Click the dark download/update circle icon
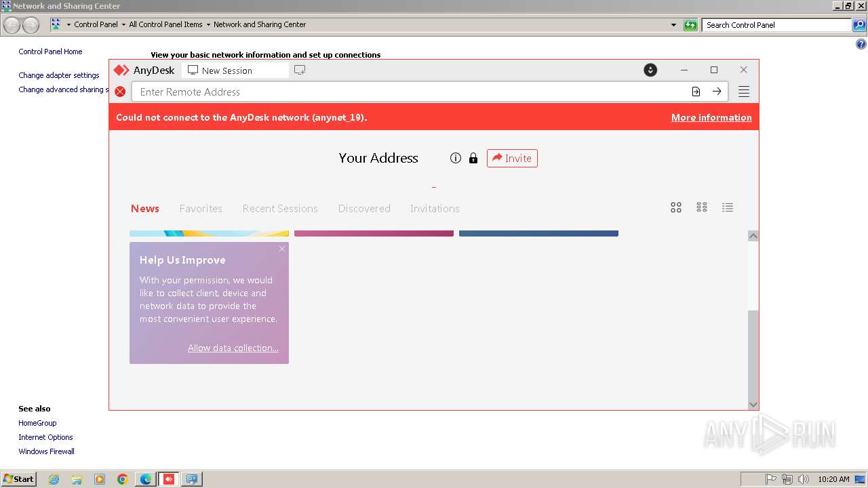Screen dimensions: 868x488 [650, 70]
